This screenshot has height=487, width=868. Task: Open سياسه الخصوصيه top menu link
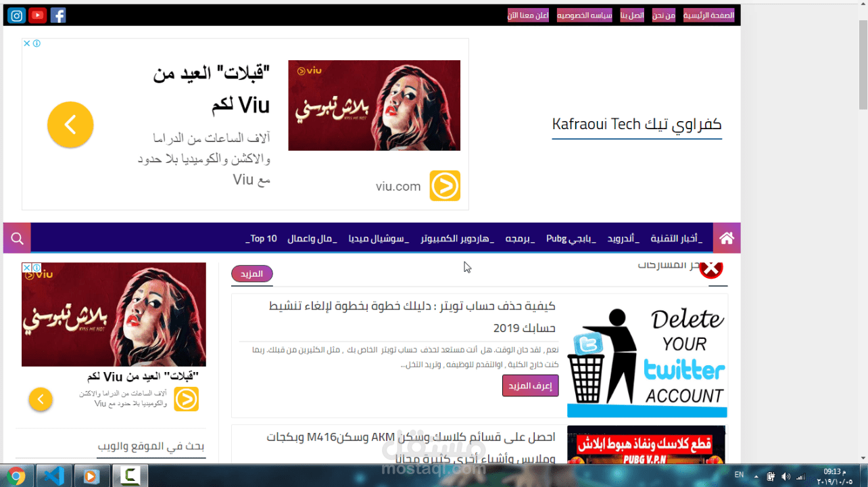pyautogui.click(x=584, y=15)
